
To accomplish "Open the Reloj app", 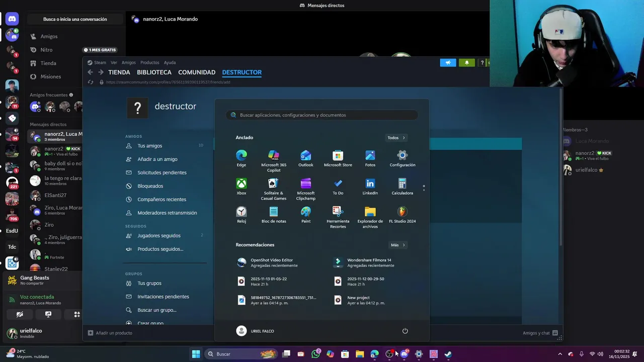I will pyautogui.click(x=242, y=215).
